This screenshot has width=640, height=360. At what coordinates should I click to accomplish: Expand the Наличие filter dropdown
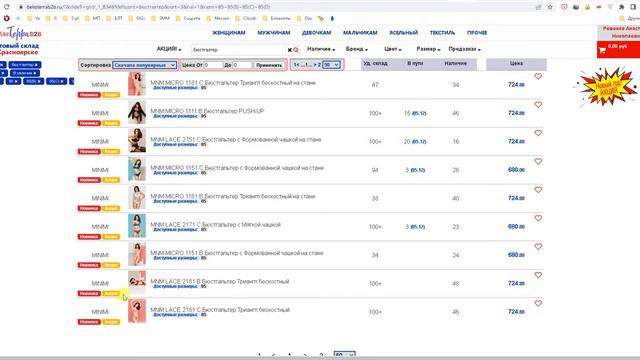pyautogui.click(x=321, y=49)
